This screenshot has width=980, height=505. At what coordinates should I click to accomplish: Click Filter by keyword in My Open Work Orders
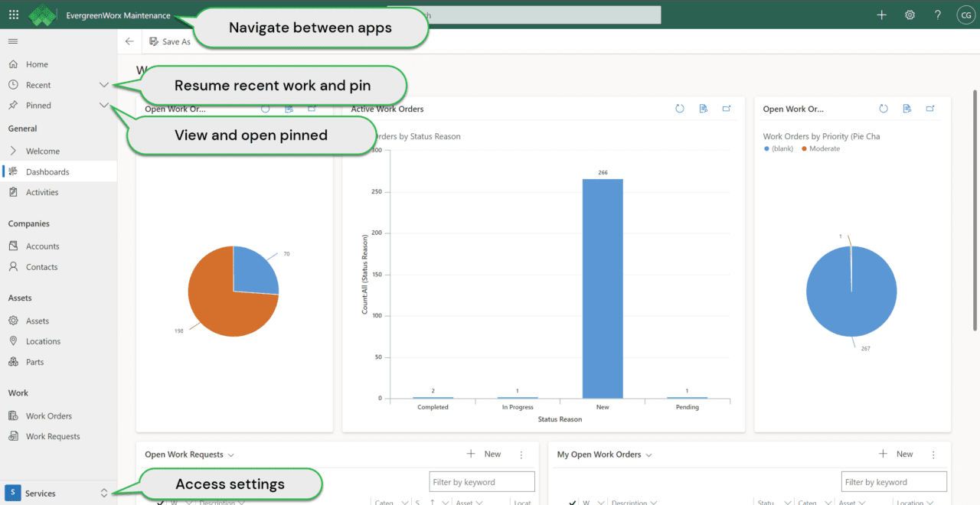point(893,482)
